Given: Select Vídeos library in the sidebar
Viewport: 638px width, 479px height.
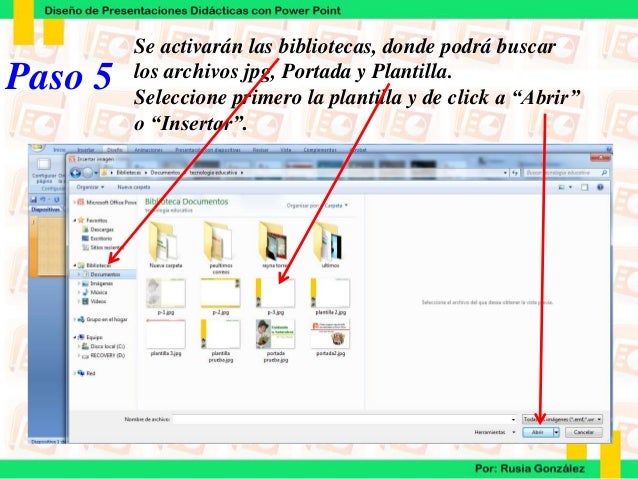Looking at the screenshot, I should coord(94,302).
